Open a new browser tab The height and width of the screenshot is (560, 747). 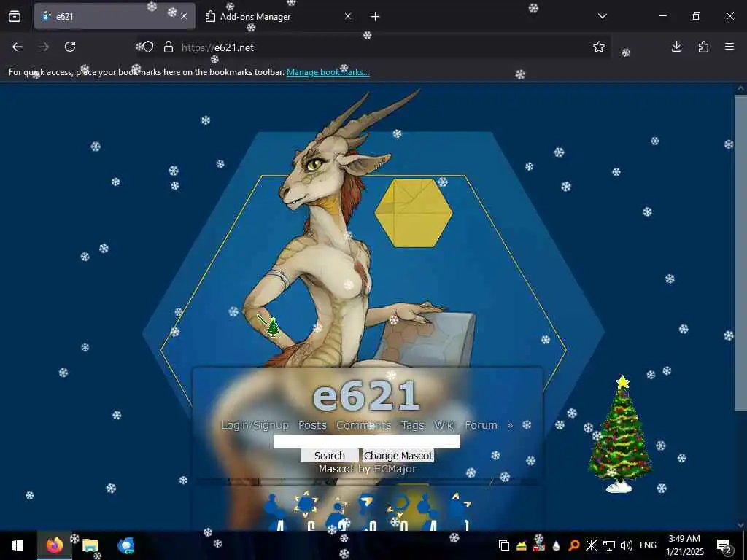pos(376,17)
